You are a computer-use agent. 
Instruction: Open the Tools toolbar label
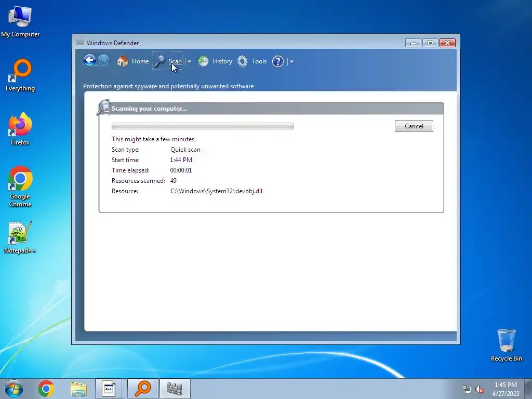point(259,61)
